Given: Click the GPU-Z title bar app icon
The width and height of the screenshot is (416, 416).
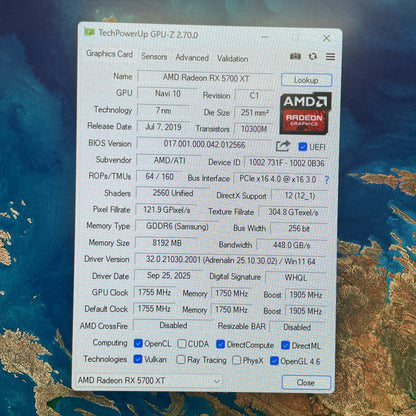Looking at the screenshot, I should pyautogui.click(x=89, y=32).
